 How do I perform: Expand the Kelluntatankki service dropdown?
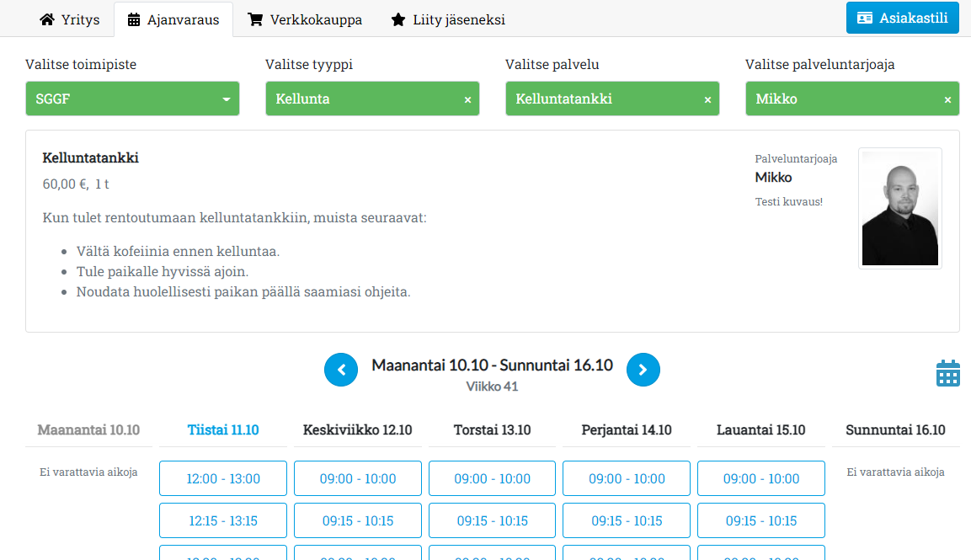click(x=602, y=99)
